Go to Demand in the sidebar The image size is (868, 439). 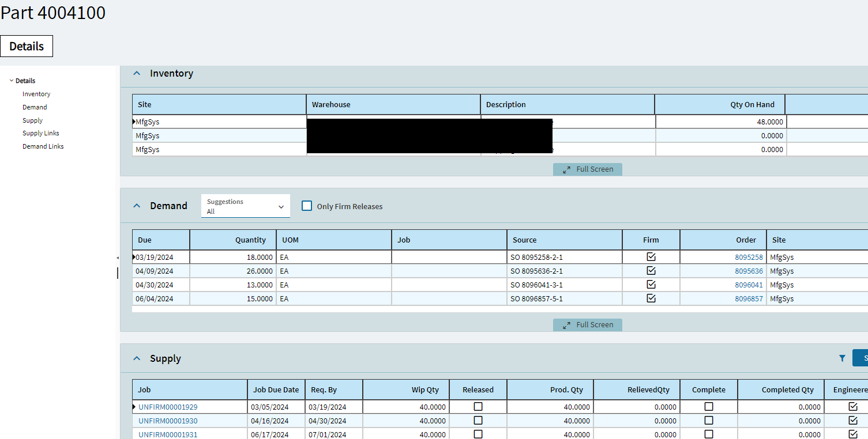click(x=35, y=107)
